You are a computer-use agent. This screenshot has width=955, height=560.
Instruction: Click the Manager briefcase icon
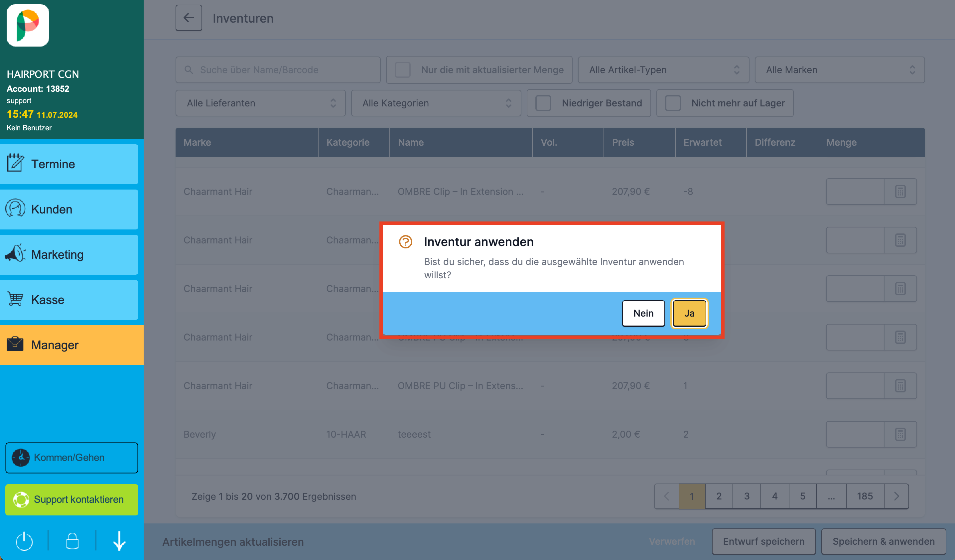point(15,344)
